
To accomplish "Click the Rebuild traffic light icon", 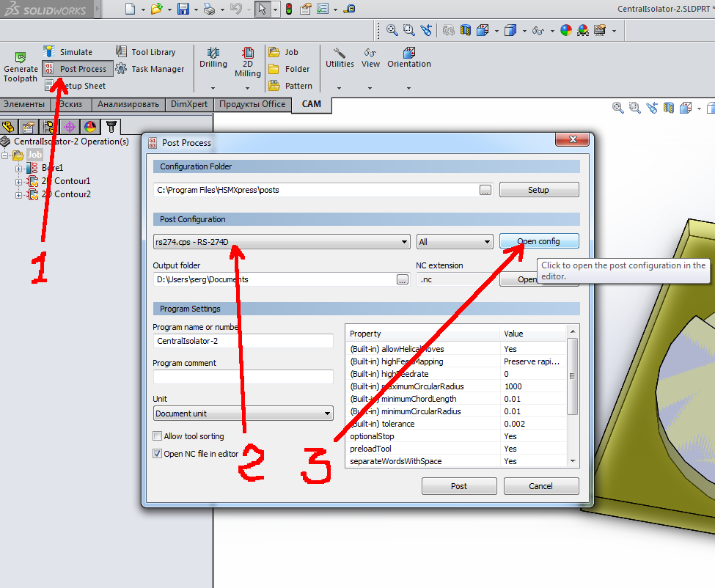I will click(289, 9).
